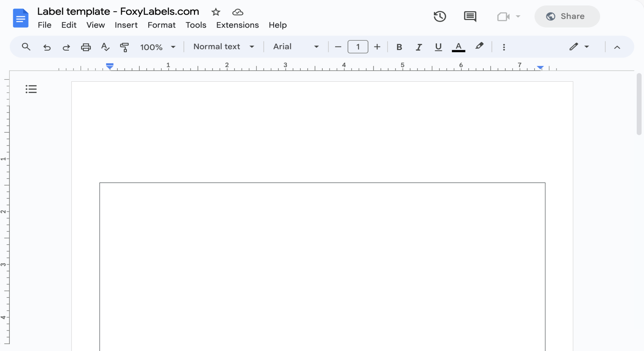Open version history

pyautogui.click(x=440, y=16)
